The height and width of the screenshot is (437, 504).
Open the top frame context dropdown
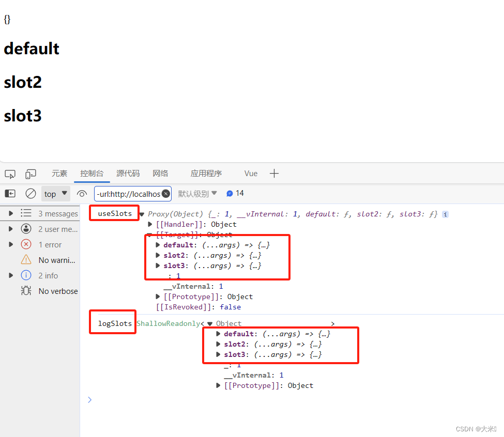[55, 193]
